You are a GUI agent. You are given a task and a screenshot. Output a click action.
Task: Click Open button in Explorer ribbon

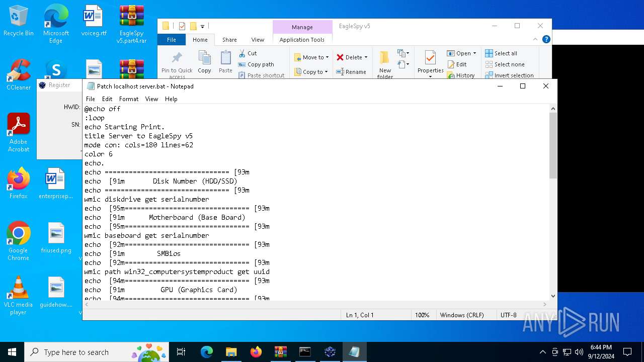pos(459,53)
